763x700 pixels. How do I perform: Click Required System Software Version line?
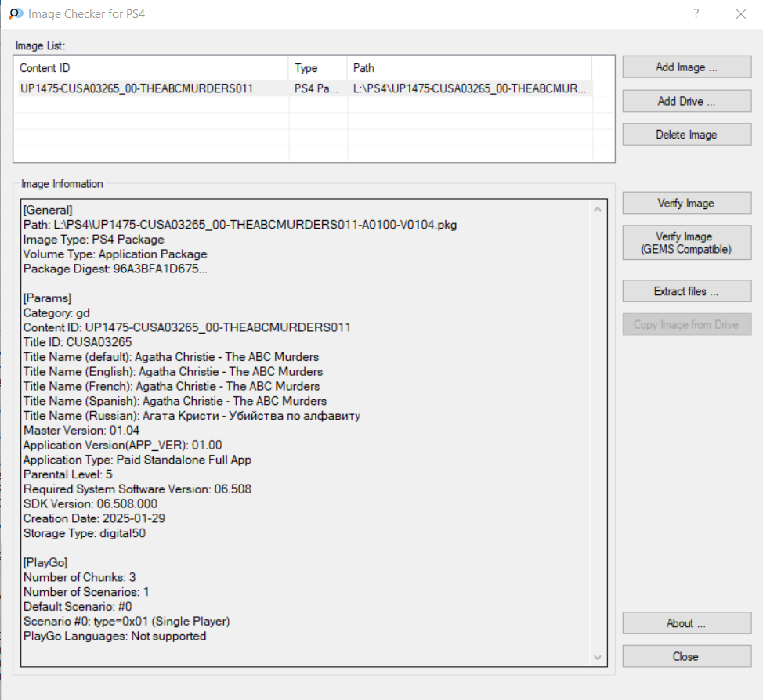[x=137, y=489]
